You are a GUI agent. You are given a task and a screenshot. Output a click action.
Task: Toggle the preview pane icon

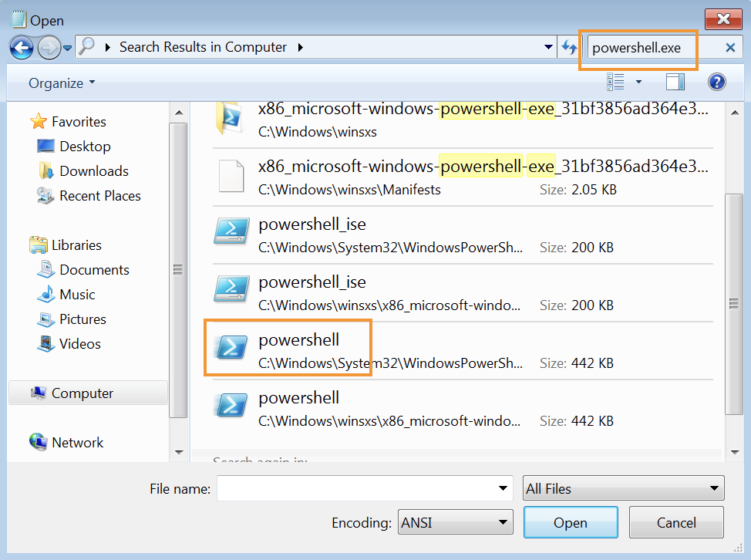click(675, 82)
